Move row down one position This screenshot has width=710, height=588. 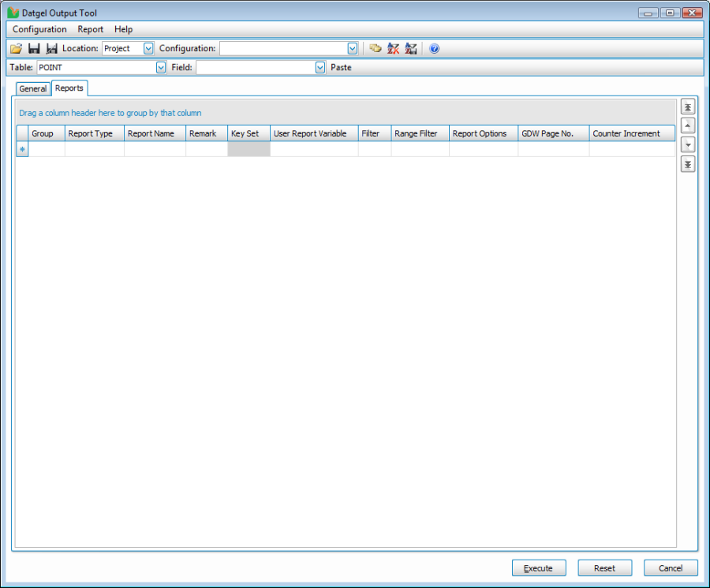(688, 145)
